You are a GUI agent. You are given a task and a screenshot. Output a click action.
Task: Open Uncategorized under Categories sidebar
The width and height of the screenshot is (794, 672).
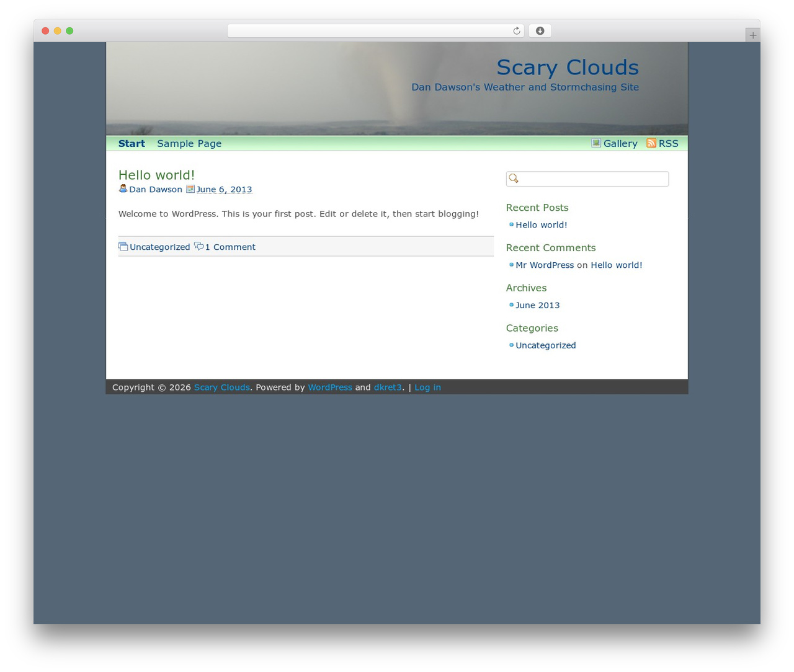(x=546, y=345)
